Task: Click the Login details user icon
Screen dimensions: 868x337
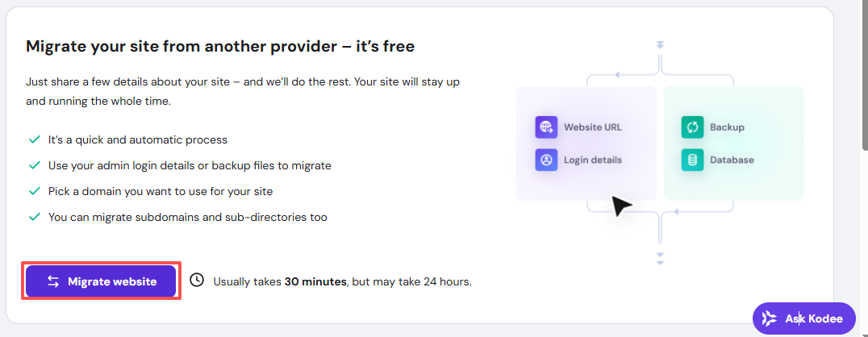Action: (x=546, y=160)
